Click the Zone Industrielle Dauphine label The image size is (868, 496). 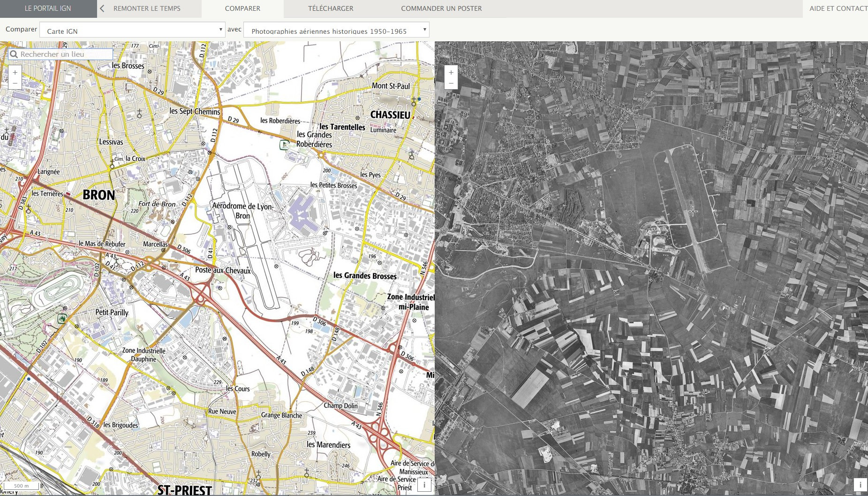(x=143, y=355)
